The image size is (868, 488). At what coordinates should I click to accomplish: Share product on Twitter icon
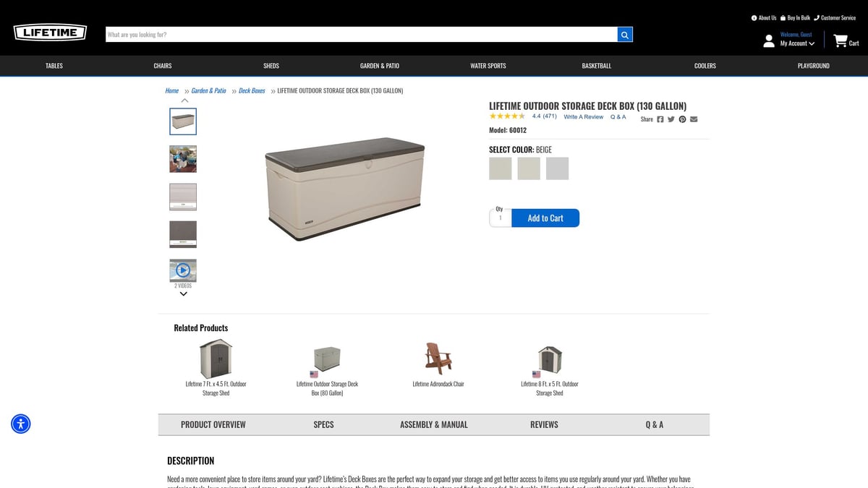[x=671, y=119]
